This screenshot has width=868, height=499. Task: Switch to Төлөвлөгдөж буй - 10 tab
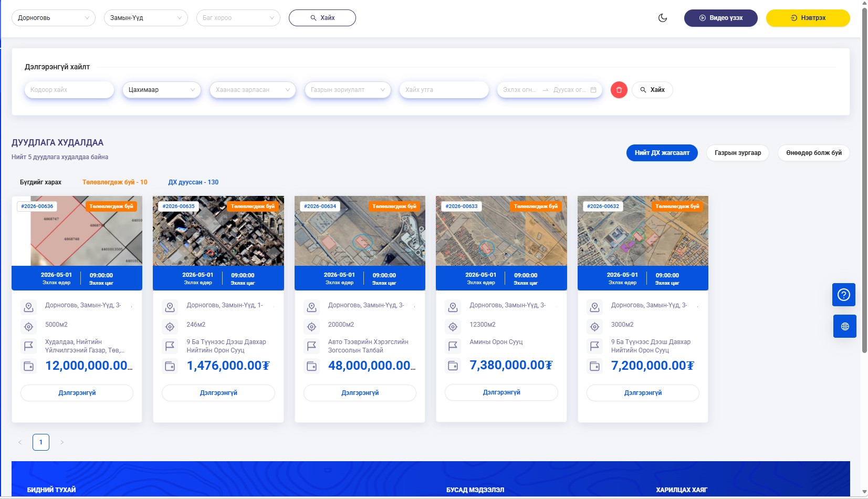(x=114, y=182)
